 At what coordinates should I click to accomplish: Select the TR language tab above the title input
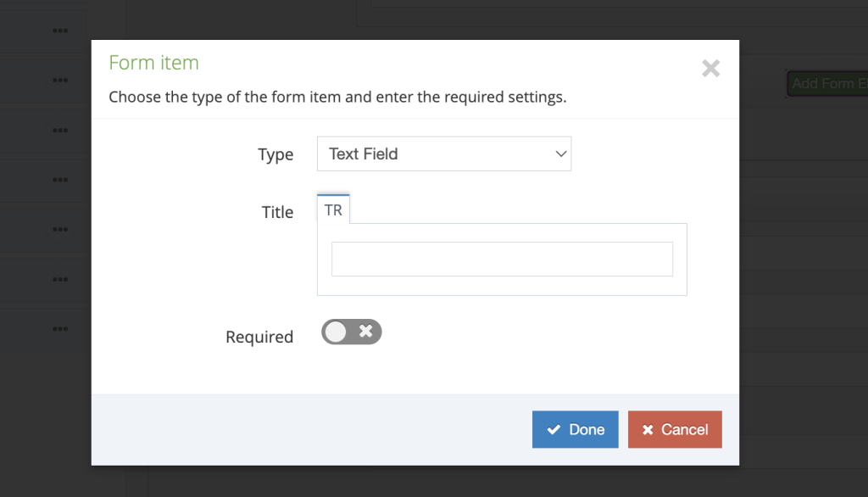333,208
